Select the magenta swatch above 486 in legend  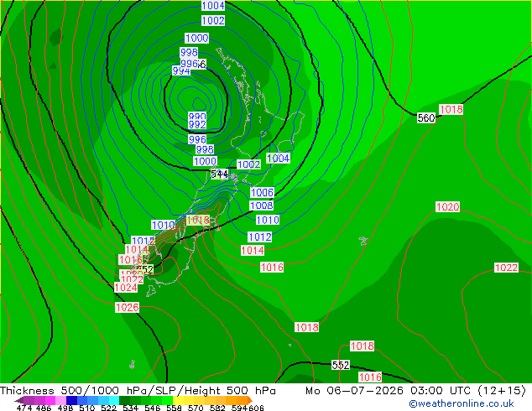(x=50, y=400)
